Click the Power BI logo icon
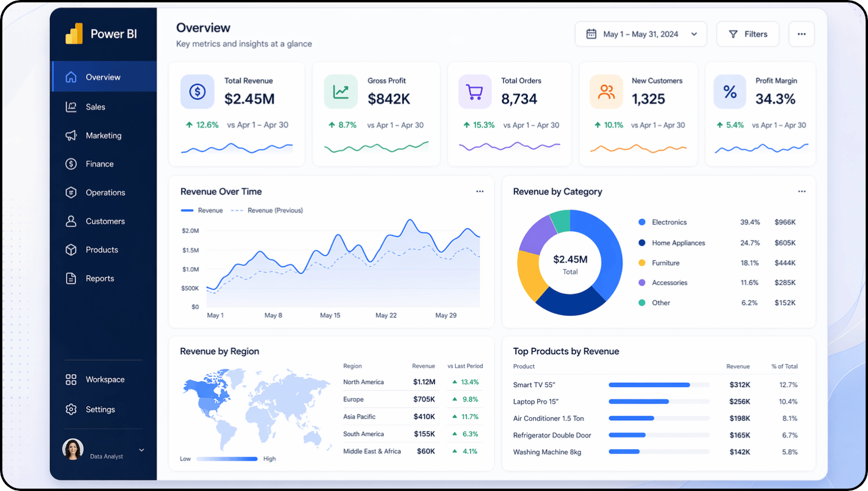The image size is (868, 491). [x=74, y=34]
